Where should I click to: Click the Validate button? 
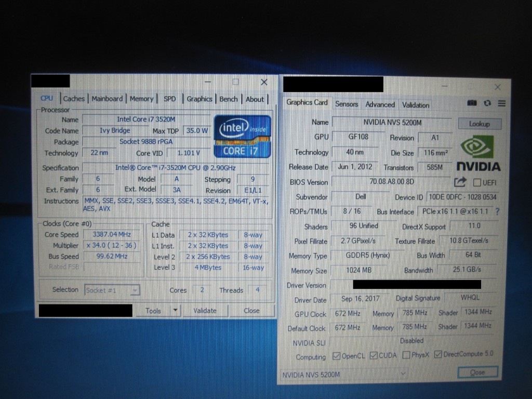tap(205, 311)
